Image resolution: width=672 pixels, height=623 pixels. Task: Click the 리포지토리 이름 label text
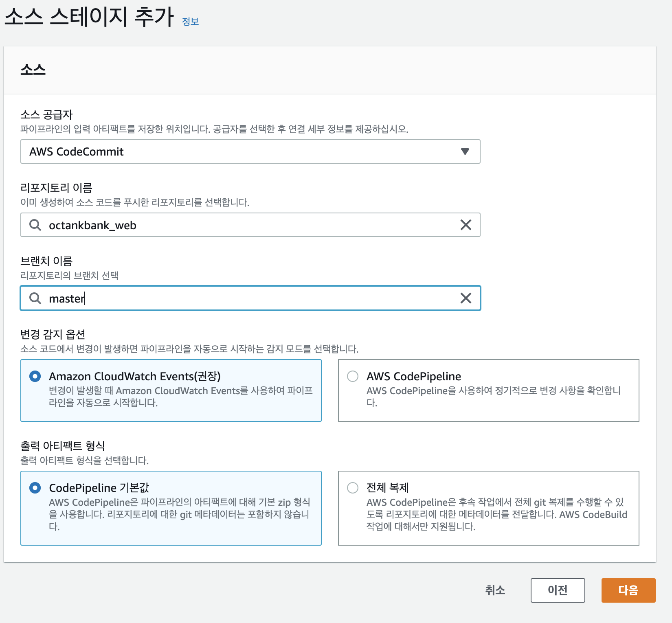pyautogui.click(x=56, y=188)
